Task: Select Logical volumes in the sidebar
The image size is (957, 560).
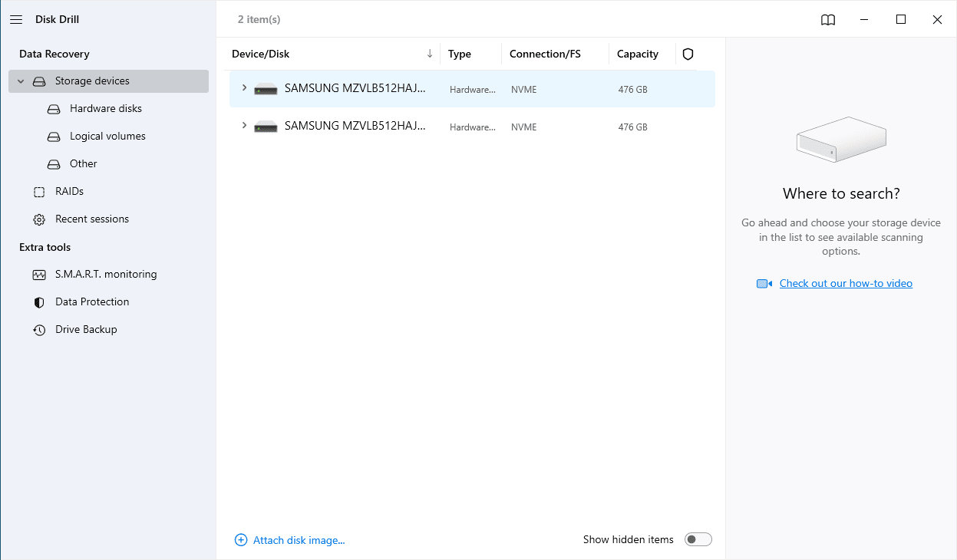Action: pos(107,137)
